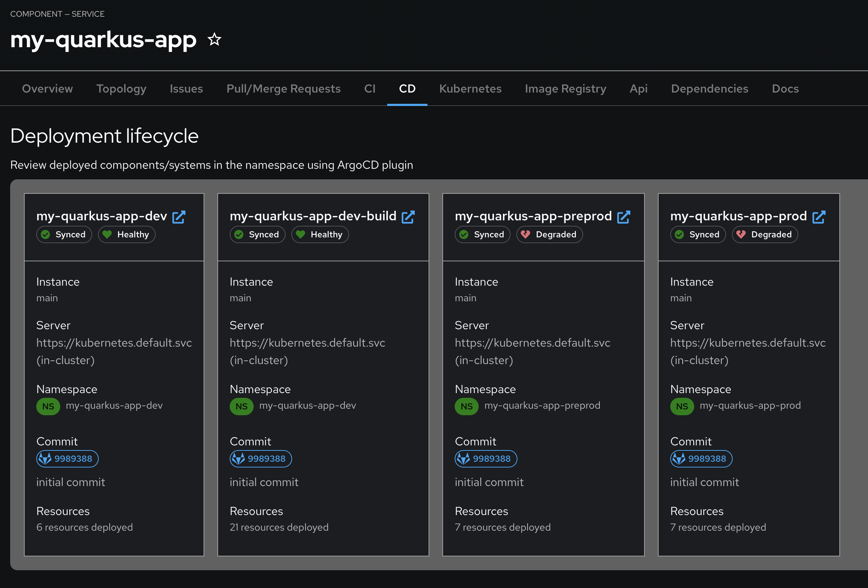Click the Healthy label on my-quarkus-app-dev-build

(x=327, y=234)
